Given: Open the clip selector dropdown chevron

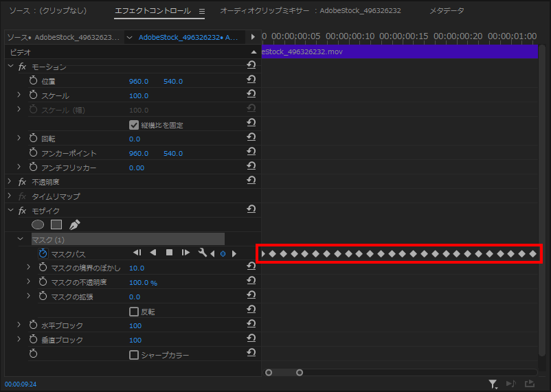Looking at the screenshot, I should coord(129,38).
